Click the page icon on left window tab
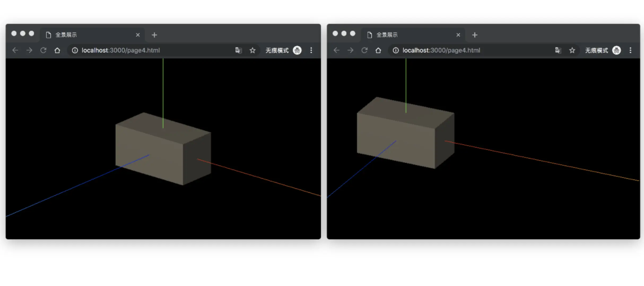644x286 pixels. 49,35
